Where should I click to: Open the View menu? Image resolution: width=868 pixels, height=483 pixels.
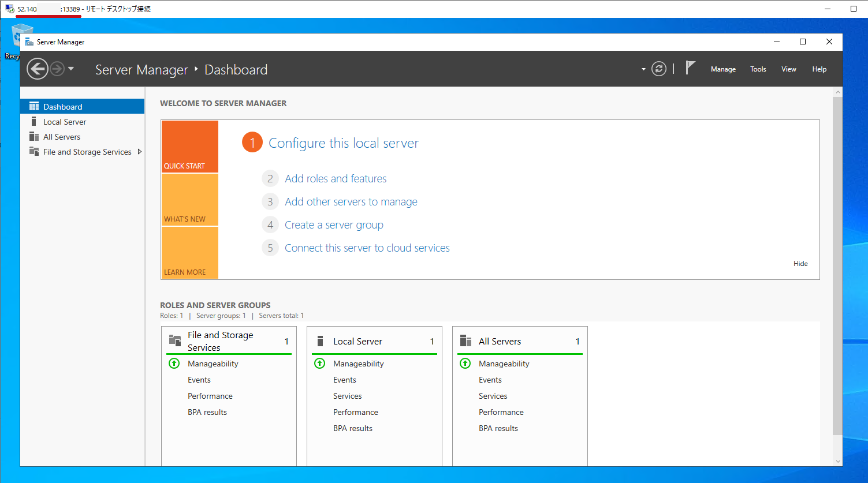789,69
